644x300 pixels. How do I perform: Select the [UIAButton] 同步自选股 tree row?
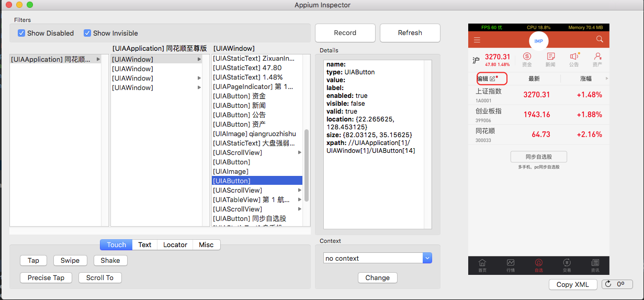pyautogui.click(x=257, y=219)
